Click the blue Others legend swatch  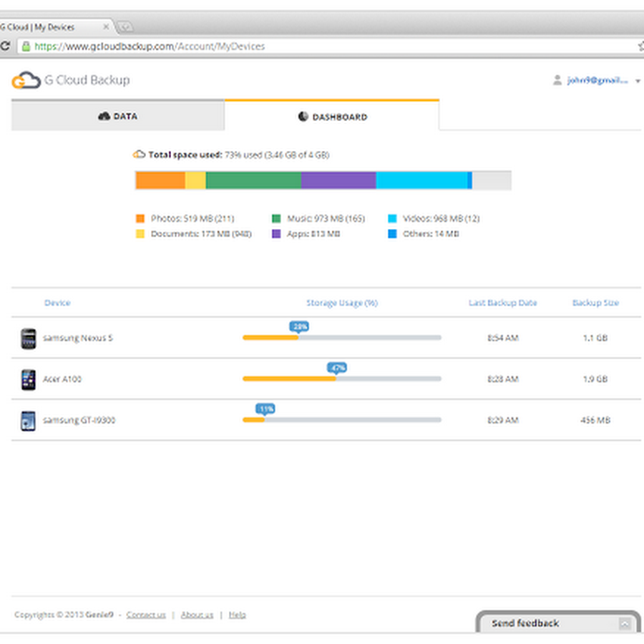392,234
